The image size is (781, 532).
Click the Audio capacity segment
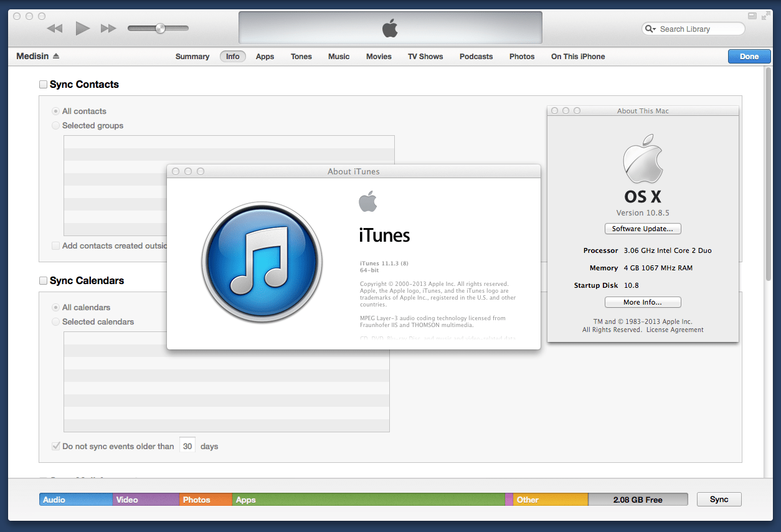click(76, 500)
